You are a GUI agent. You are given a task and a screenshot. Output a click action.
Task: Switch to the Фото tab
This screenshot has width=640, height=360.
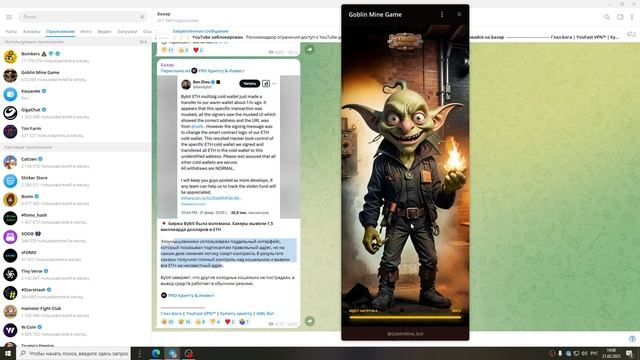pos(86,31)
